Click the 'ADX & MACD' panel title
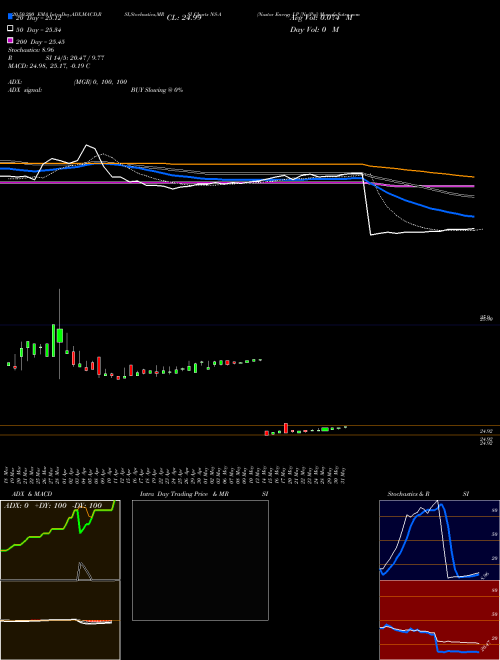Viewport: 500px width, 660px height. tap(32, 494)
